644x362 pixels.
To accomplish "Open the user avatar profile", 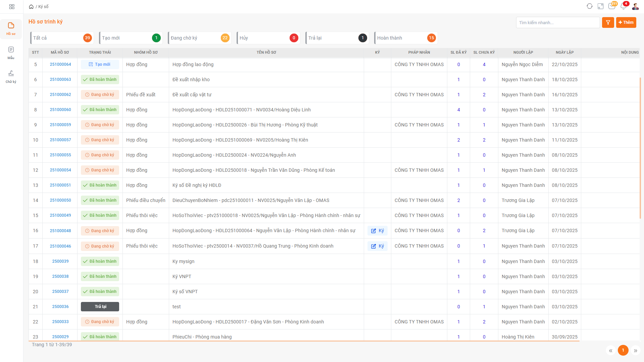I will [635, 6].
